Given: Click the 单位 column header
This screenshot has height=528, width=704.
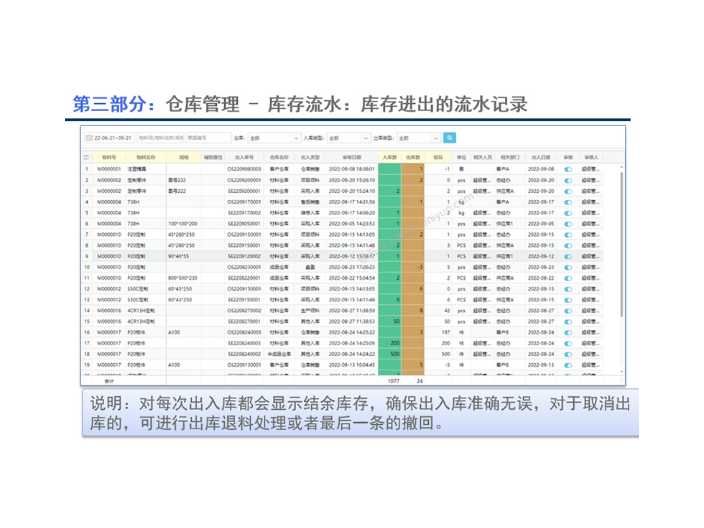Looking at the screenshot, I should tap(461, 158).
